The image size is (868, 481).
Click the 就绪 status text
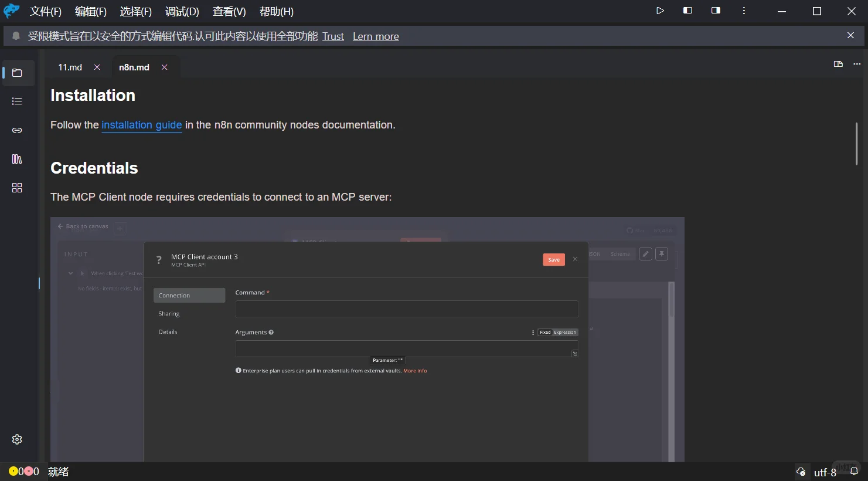pyautogui.click(x=59, y=472)
